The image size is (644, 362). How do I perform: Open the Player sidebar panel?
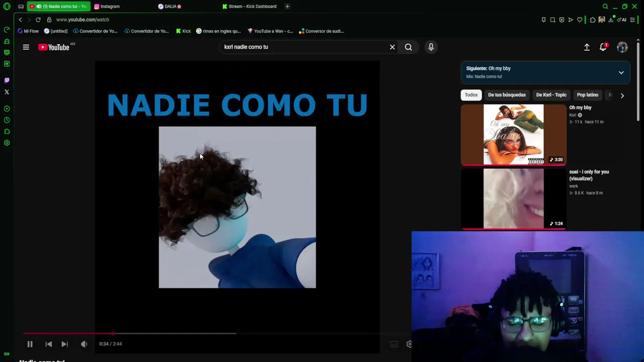(7, 109)
